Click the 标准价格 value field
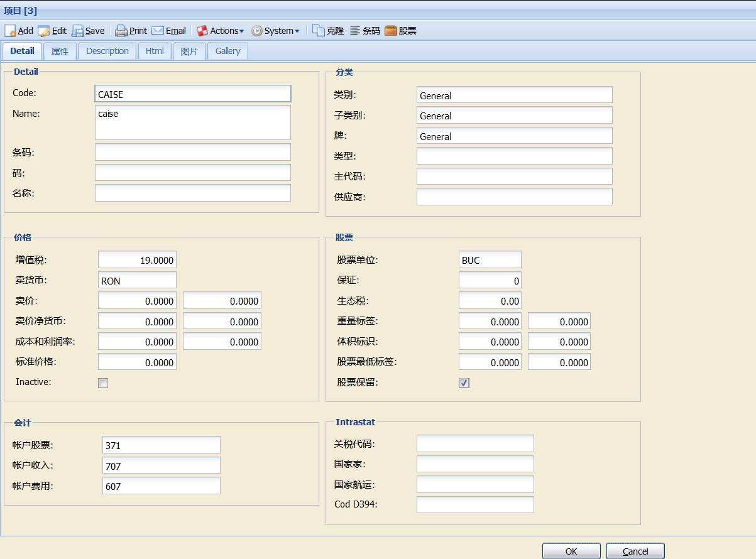 pos(137,362)
